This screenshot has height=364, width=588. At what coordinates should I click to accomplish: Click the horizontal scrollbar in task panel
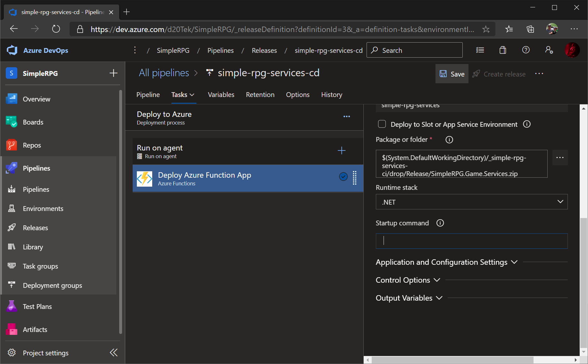click(x=452, y=360)
